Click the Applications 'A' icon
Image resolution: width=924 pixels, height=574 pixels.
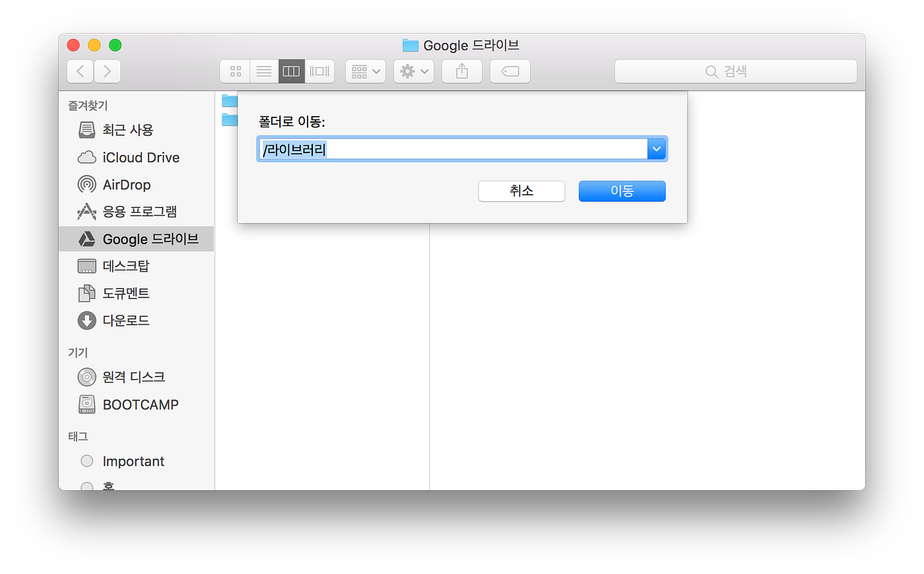tap(86, 211)
